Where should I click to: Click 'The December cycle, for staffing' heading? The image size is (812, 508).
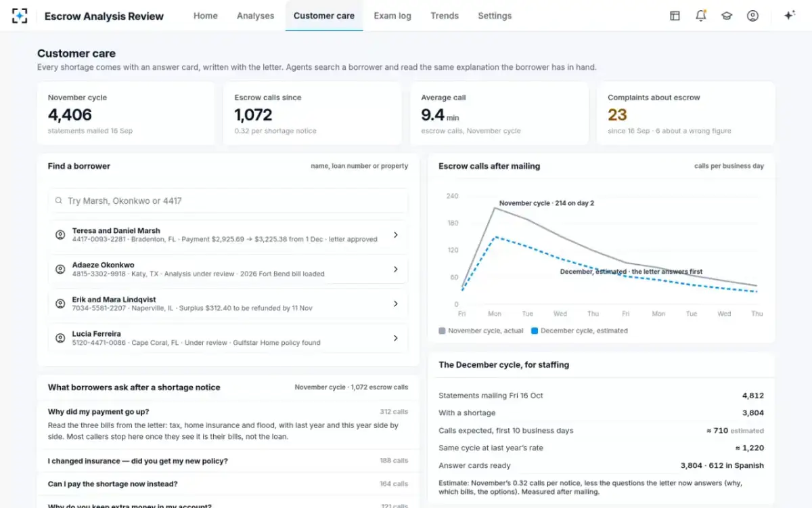pyautogui.click(x=504, y=364)
